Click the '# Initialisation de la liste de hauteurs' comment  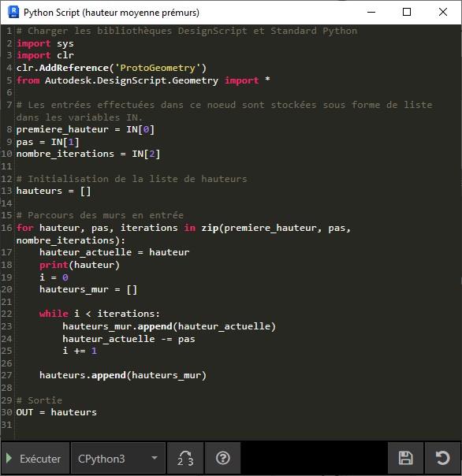point(132,179)
